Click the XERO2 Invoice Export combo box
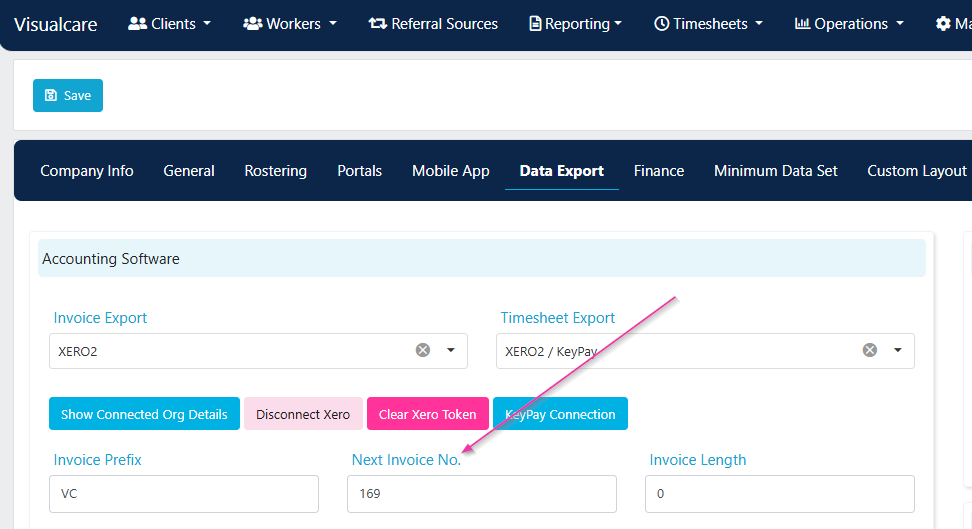Screen dimensions: 972x529 point(258,351)
